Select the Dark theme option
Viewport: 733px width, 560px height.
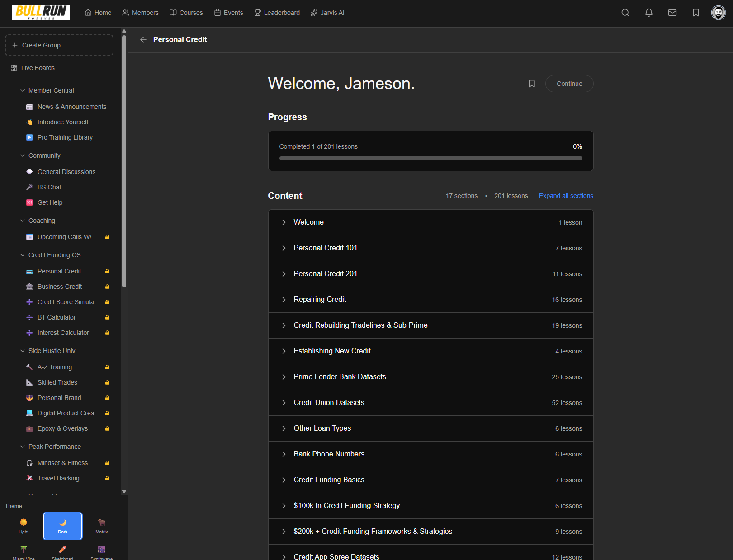[x=62, y=526]
